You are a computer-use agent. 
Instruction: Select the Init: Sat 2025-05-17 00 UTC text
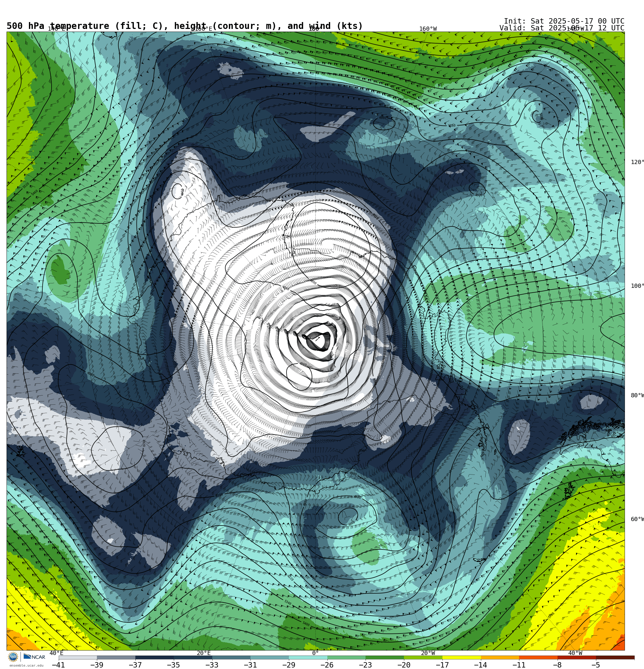click(564, 21)
